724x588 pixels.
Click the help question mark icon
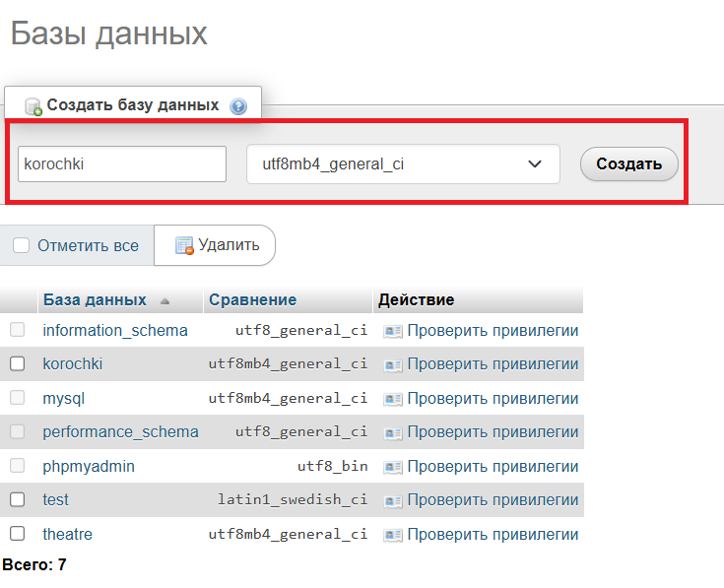(238, 105)
